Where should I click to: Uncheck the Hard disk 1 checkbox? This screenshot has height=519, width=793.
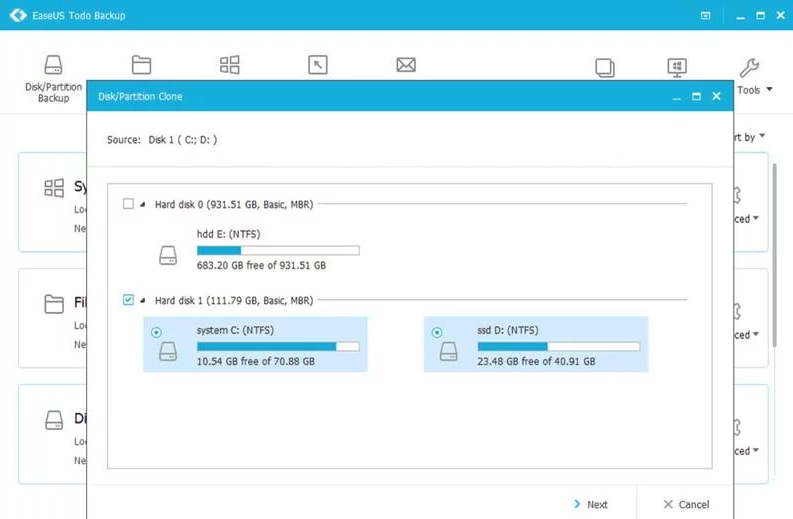[x=128, y=300]
